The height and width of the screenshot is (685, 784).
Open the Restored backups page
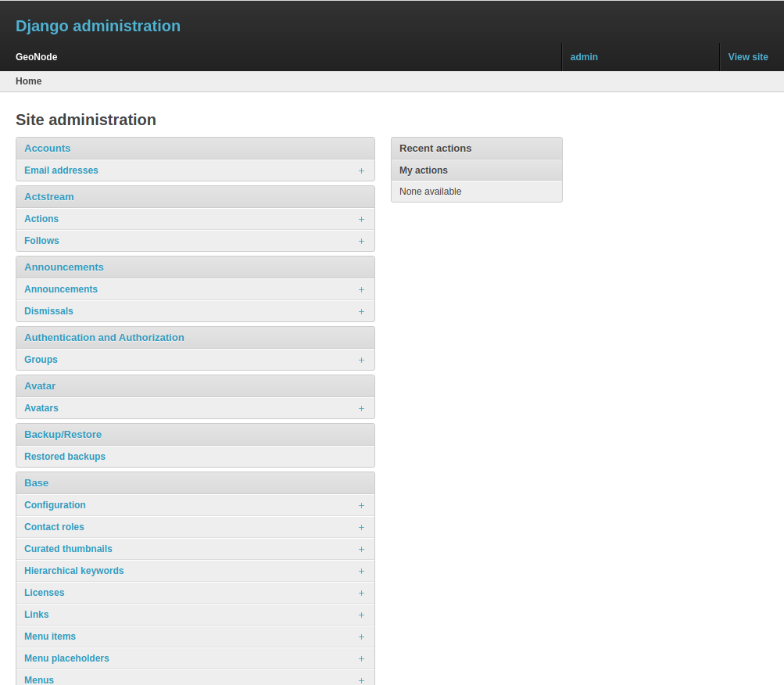click(65, 457)
